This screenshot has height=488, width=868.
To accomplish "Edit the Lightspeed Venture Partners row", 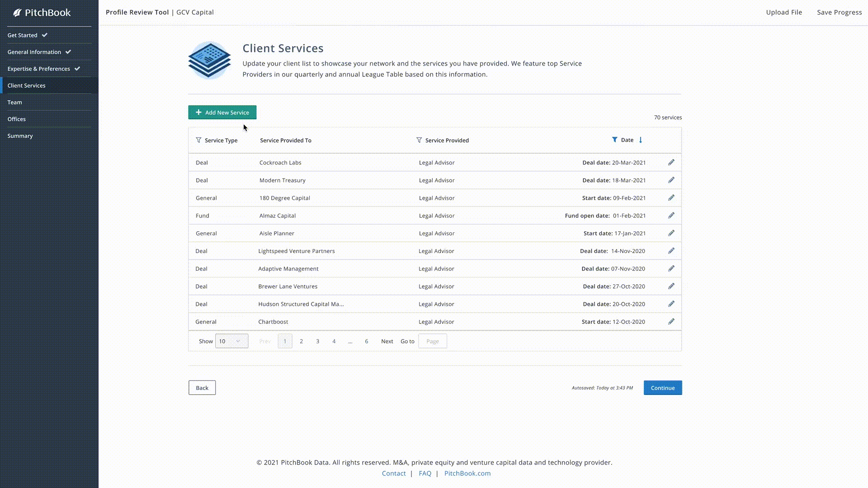I will [671, 250].
